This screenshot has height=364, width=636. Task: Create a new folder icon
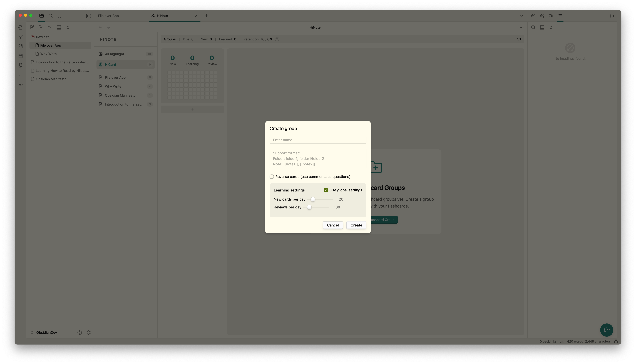(x=41, y=27)
